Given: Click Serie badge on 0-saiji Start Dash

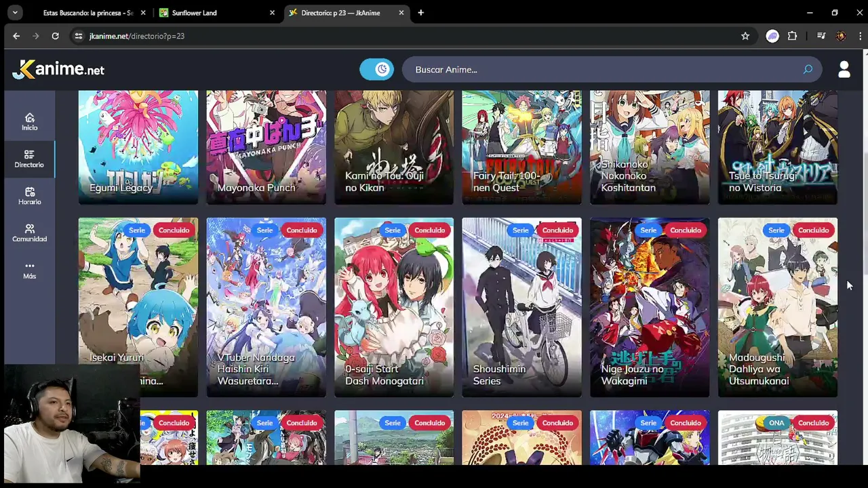Looking at the screenshot, I should click(393, 230).
